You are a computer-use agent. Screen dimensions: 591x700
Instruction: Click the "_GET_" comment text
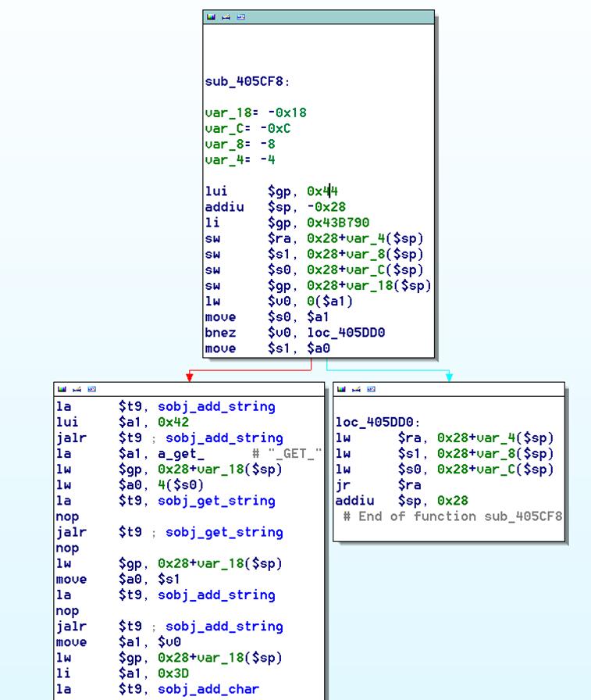[x=295, y=454]
